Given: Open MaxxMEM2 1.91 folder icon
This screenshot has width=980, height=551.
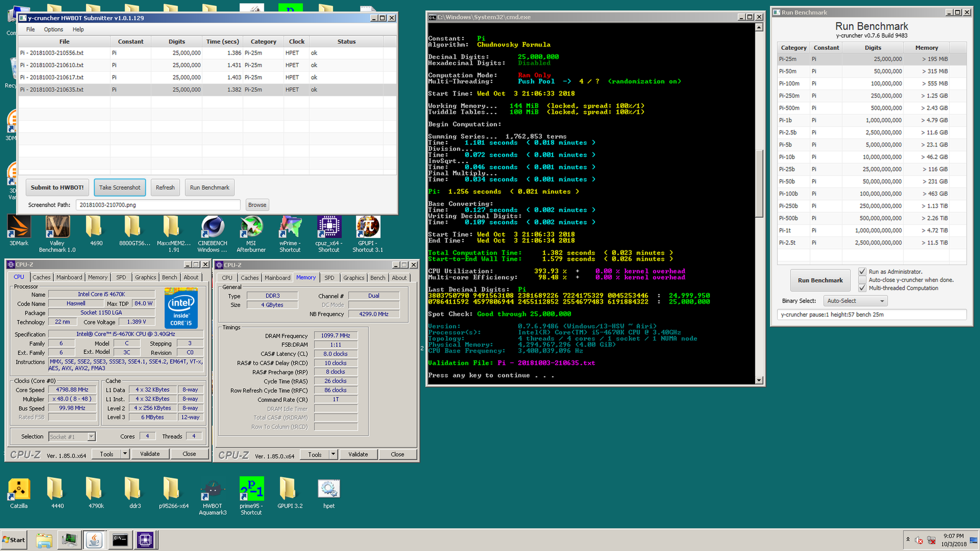Looking at the screenshot, I should (174, 234).
